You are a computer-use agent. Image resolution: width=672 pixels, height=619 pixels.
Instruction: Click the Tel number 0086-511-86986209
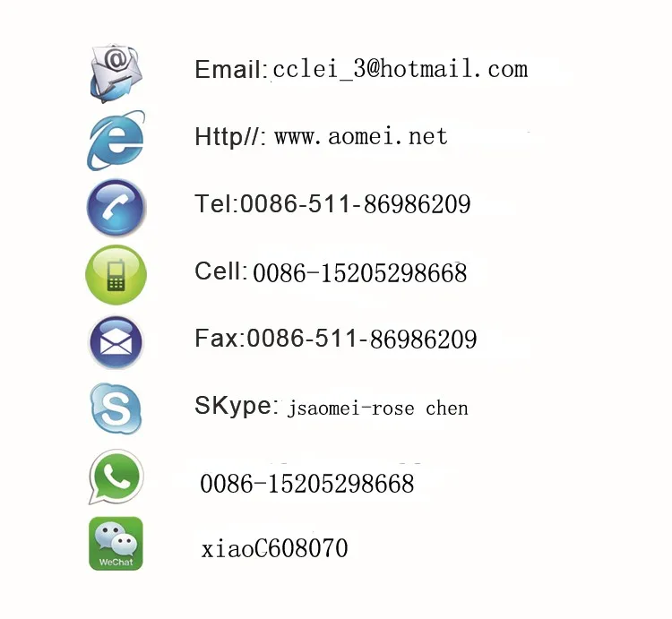pyautogui.click(x=356, y=204)
